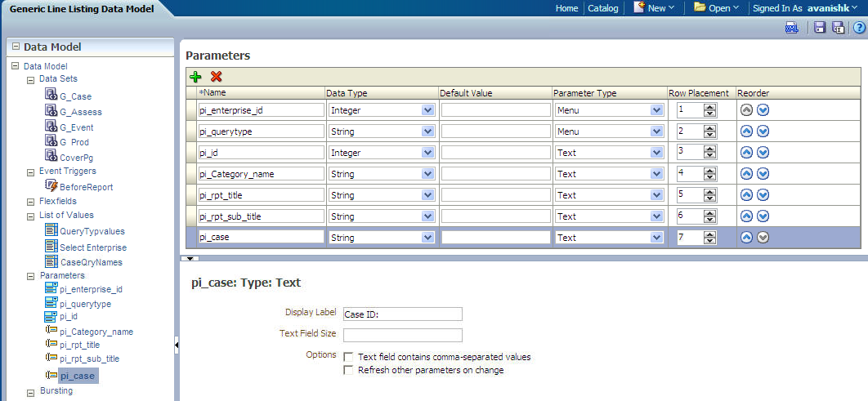This screenshot has width=868, height=401.
Task: Open Select Enterprise list of values
Action: [93, 247]
